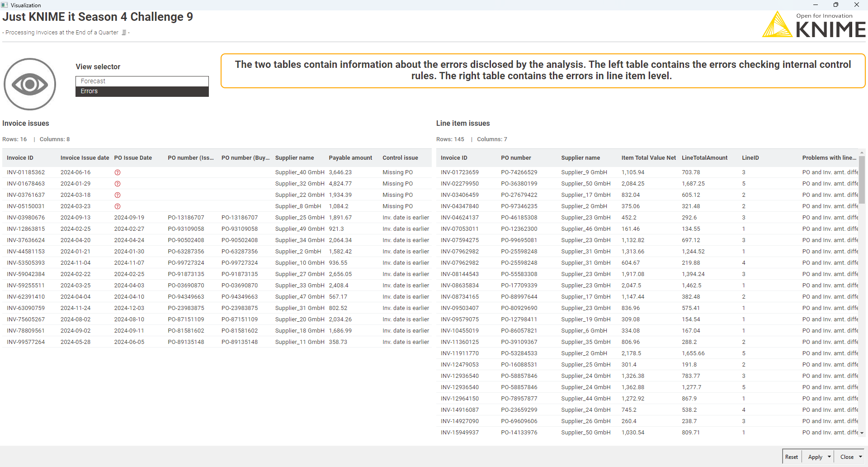
Task: Click the scrollbar up arrow
Action: (862, 152)
